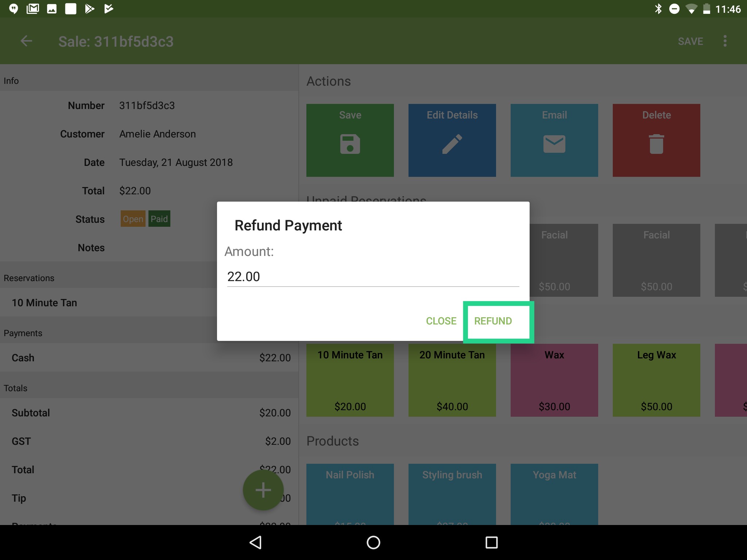This screenshot has width=747, height=560.
Task: Click the back arrow in the toolbar
Action: click(26, 41)
